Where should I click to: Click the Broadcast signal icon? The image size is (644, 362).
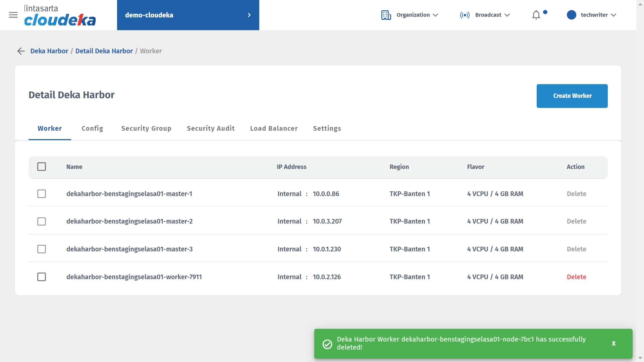[465, 15]
